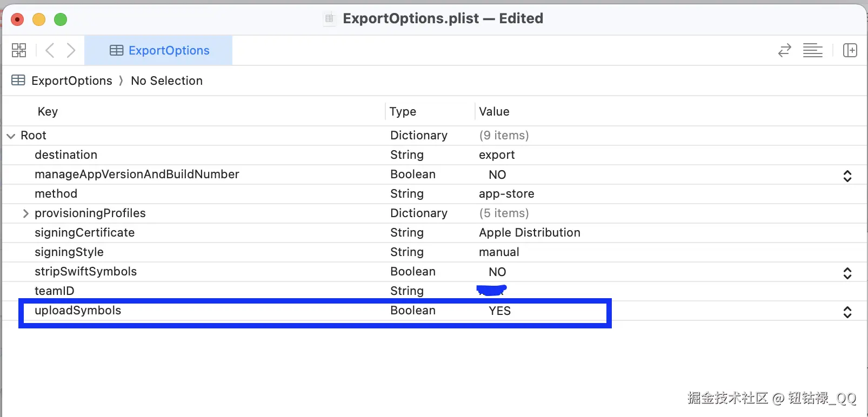Toggle uploadSymbols Boolean value stepper

tap(847, 311)
